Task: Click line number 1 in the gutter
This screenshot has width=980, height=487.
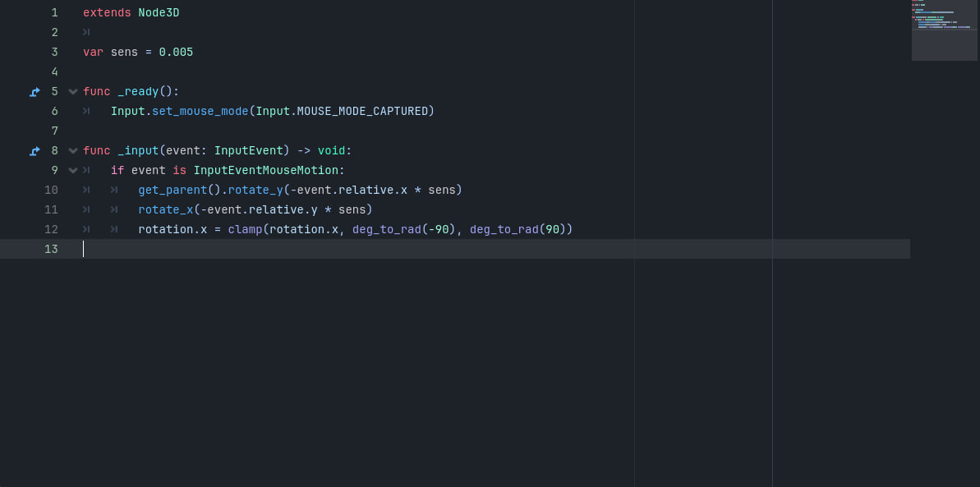Action: click(x=54, y=12)
